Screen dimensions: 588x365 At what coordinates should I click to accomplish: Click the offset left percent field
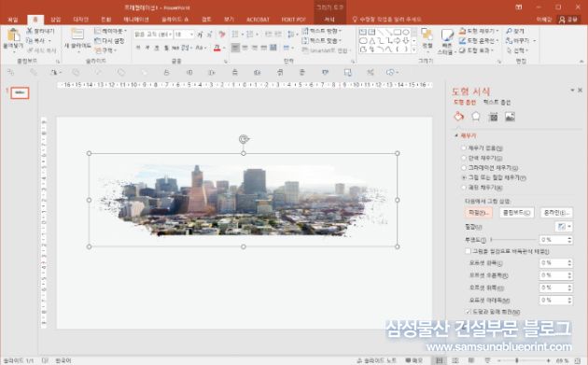coord(553,263)
